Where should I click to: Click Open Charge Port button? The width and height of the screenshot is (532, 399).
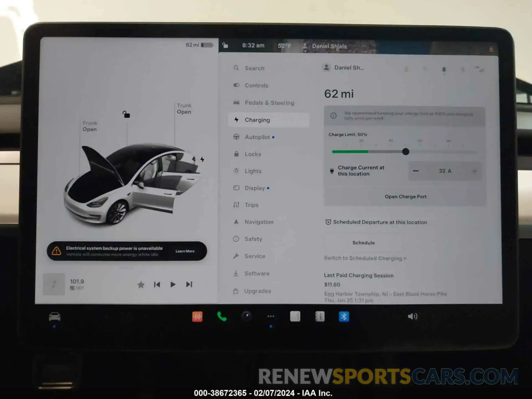[405, 196]
